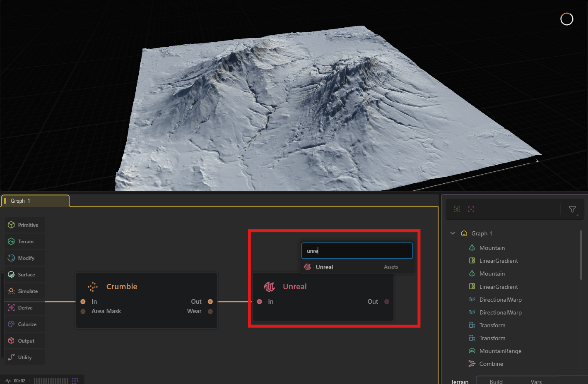The height and width of the screenshot is (384, 588).
Task: Collapse the Graph 1 tree
Action: pos(453,233)
